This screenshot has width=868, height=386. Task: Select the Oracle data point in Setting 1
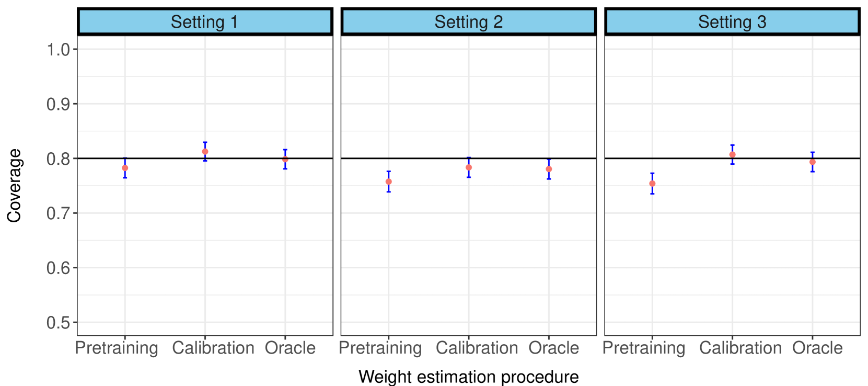coord(285,159)
